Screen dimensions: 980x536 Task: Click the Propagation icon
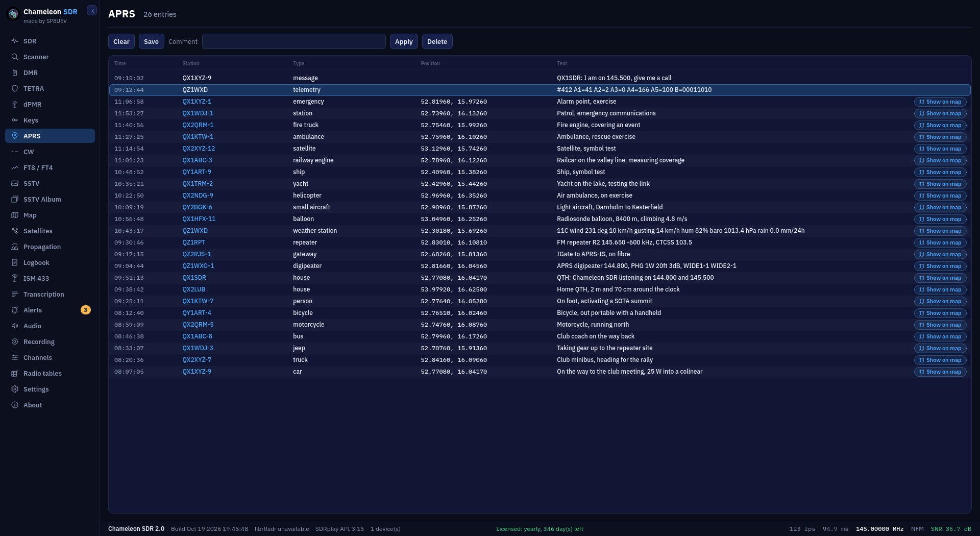tap(15, 247)
